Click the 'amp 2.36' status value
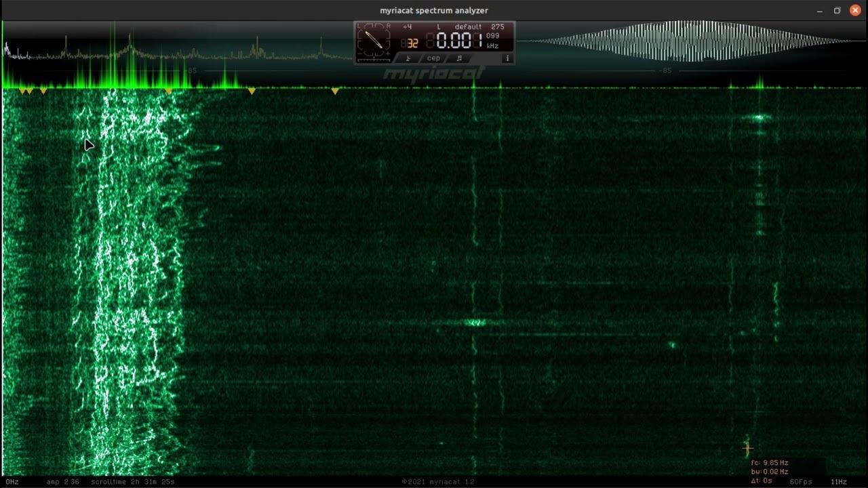The width and height of the screenshot is (868, 488). point(63,482)
